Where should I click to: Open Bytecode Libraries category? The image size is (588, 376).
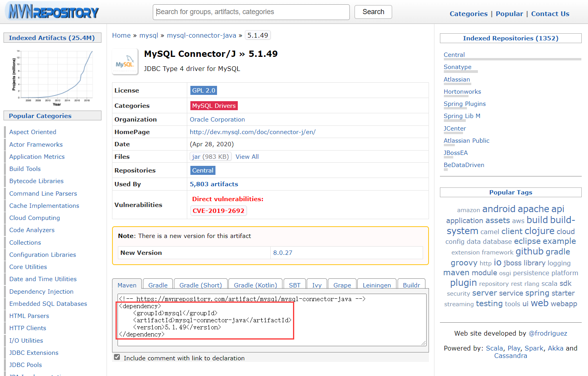coord(36,181)
